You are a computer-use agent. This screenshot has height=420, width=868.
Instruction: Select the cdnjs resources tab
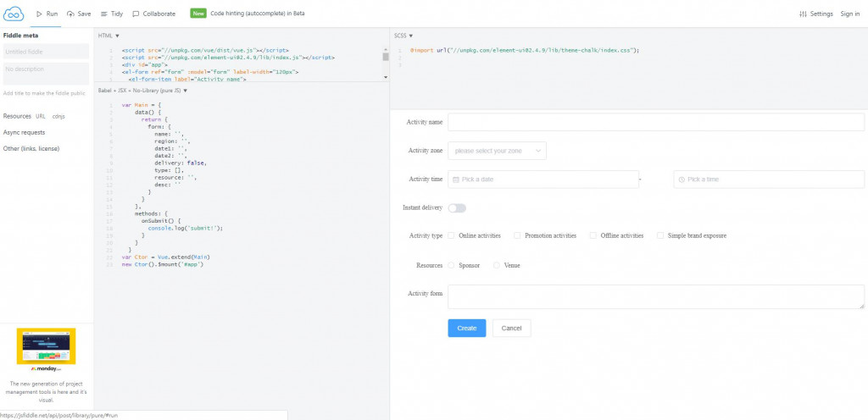coord(58,117)
